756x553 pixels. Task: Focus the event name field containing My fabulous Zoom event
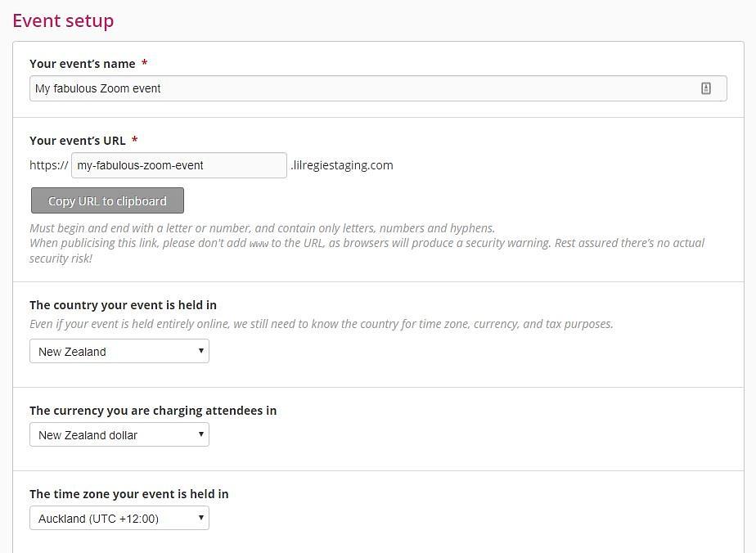coord(378,88)
